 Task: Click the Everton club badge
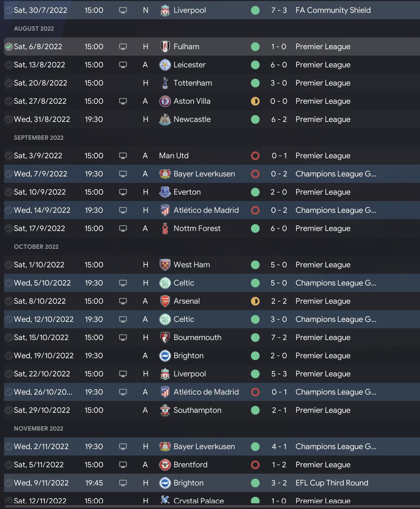pos(165,192)
